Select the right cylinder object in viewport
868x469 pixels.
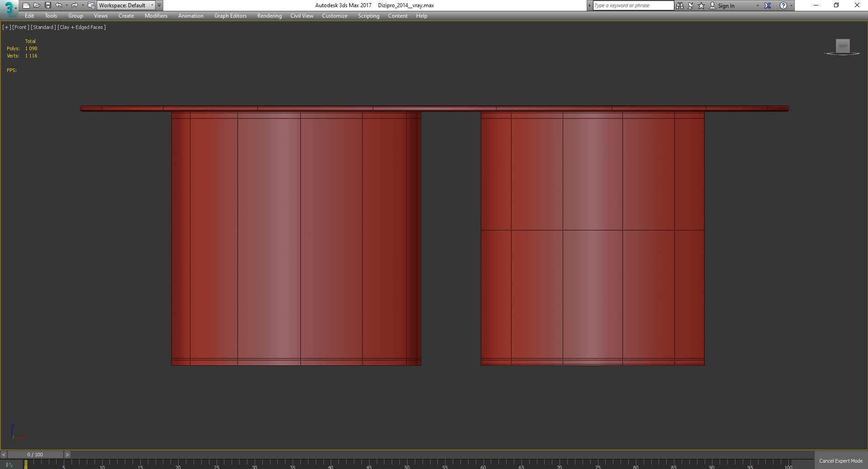click(593, 239)
